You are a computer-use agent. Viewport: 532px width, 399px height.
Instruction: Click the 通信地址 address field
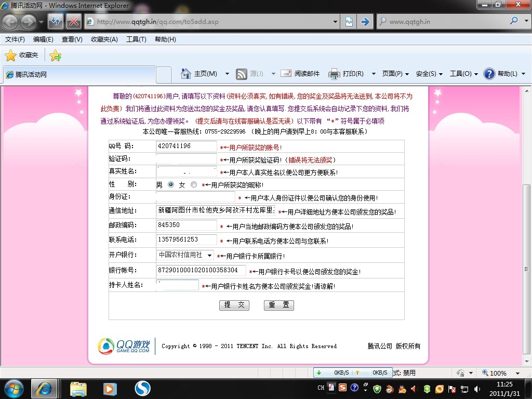216,210
